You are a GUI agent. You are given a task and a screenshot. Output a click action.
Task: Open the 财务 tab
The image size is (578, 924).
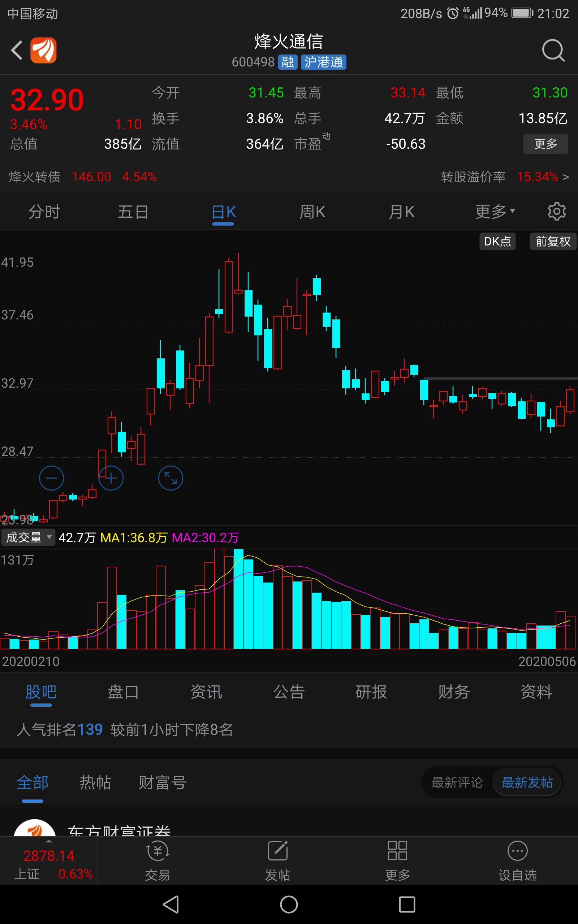pos(454,692)
